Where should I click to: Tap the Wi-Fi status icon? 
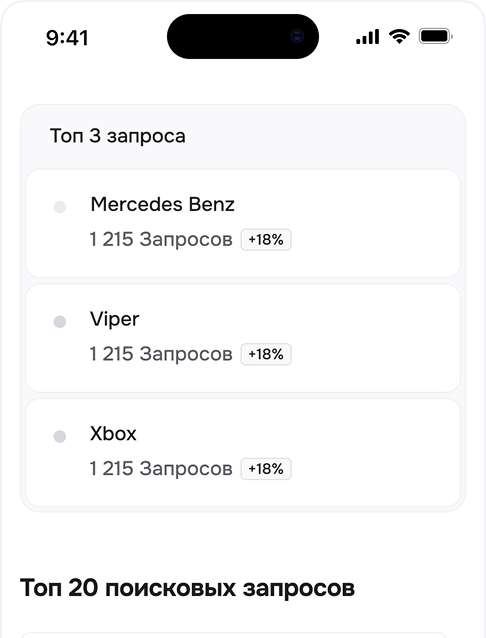[399, 37]
